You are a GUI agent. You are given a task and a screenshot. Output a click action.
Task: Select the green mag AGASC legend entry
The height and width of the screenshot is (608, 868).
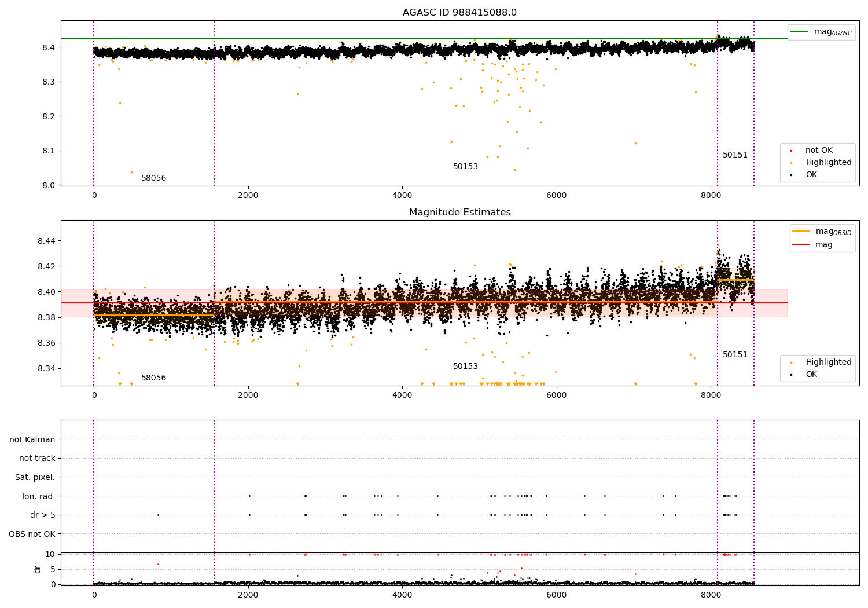click(821, 32)
